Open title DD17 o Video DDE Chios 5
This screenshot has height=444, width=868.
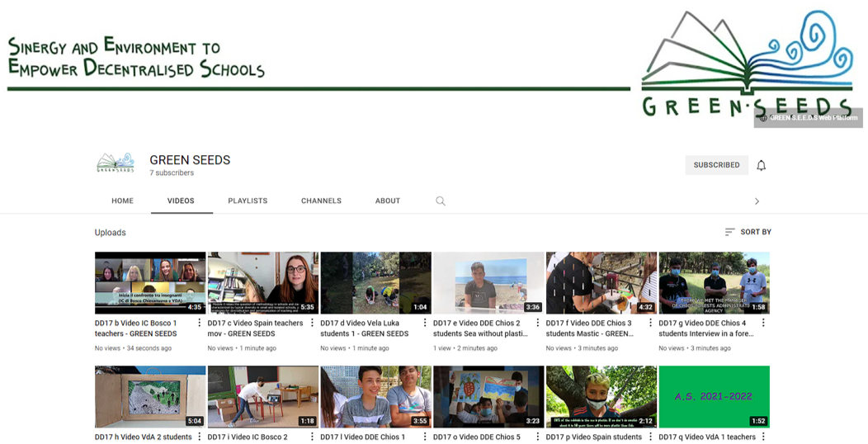point(477,437)
